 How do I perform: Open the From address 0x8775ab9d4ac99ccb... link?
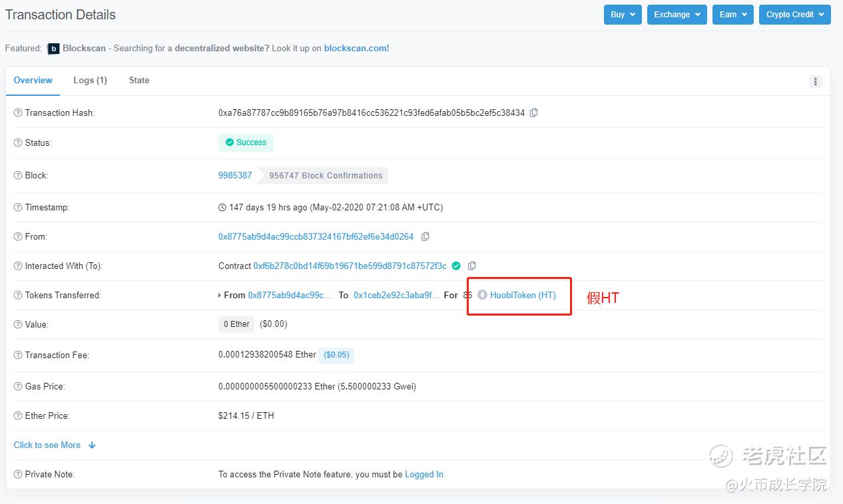coord(316,236)
